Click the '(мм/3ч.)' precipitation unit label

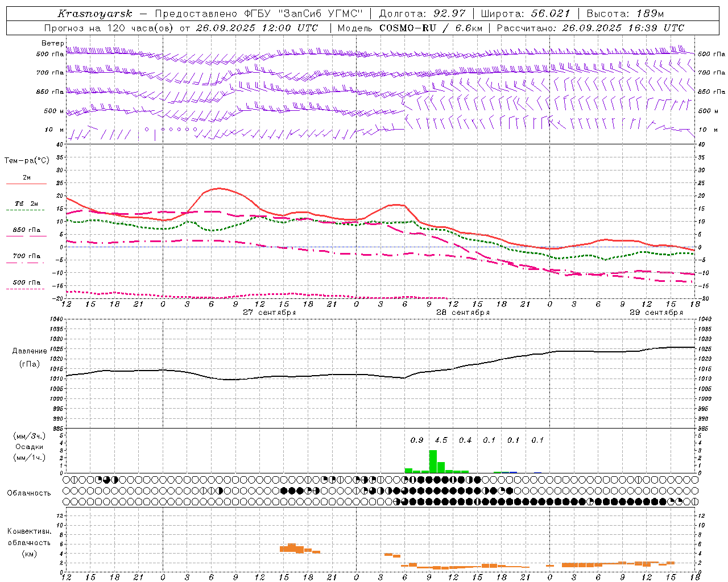pyautogui.click(x=28, y=436)
